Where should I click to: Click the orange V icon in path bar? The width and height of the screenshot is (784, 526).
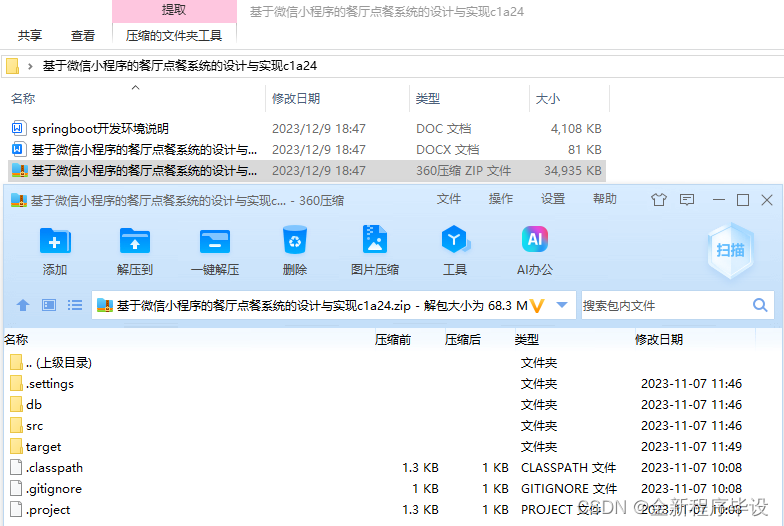pos(537,305)
